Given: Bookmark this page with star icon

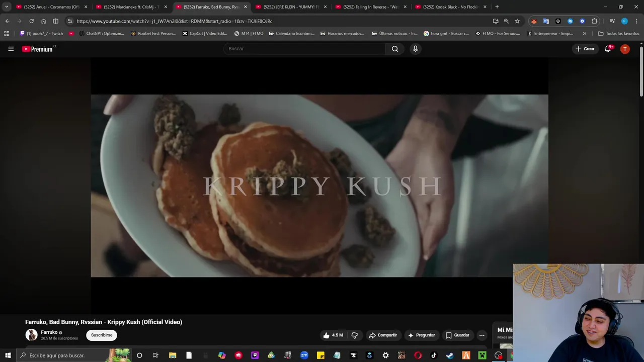Looking at the screenshot, I should pos(517,21).
